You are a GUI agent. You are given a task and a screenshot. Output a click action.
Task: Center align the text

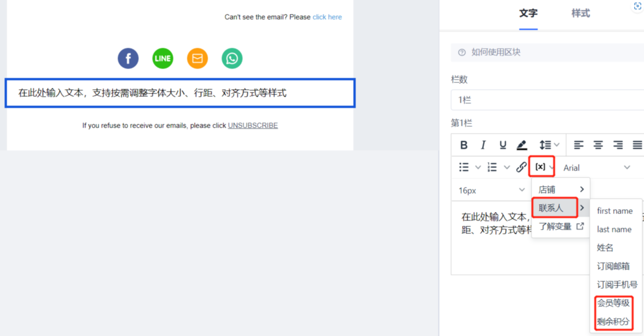point(598,145)
